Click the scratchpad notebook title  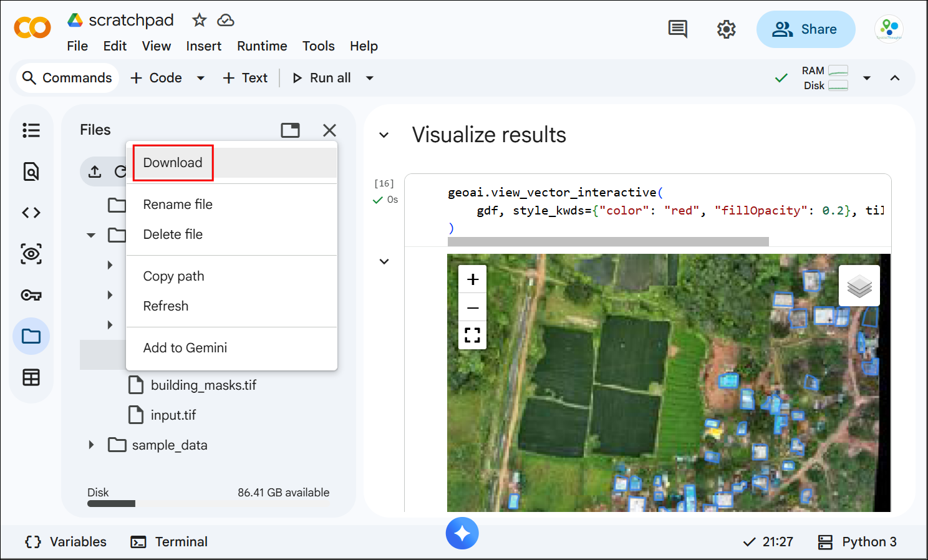coord(131,20)
